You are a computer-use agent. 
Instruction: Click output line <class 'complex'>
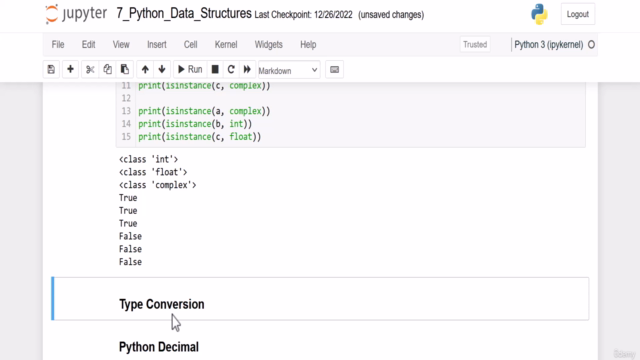[158, 185]
